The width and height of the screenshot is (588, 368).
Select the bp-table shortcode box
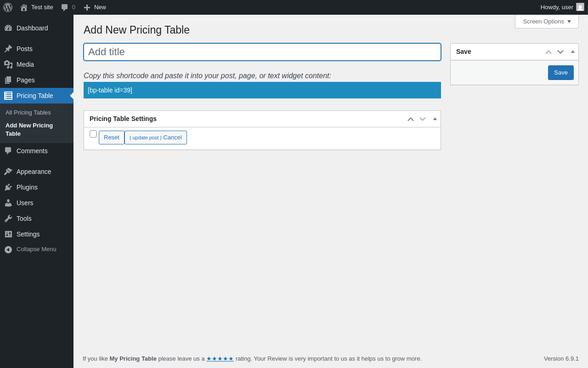coord(262,90)
